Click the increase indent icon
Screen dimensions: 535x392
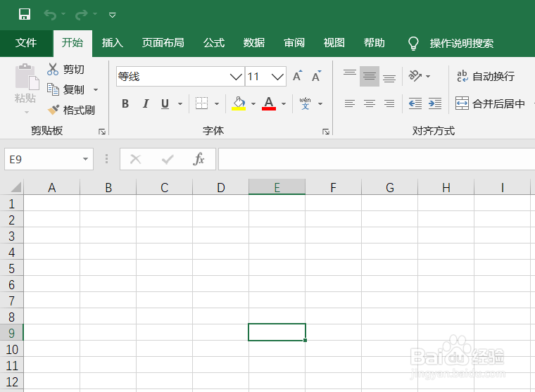pos(435,103)
